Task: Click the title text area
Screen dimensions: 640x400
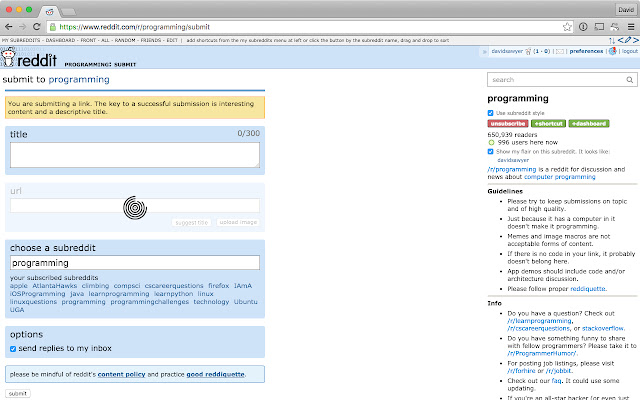Action: tap(135, 155)
